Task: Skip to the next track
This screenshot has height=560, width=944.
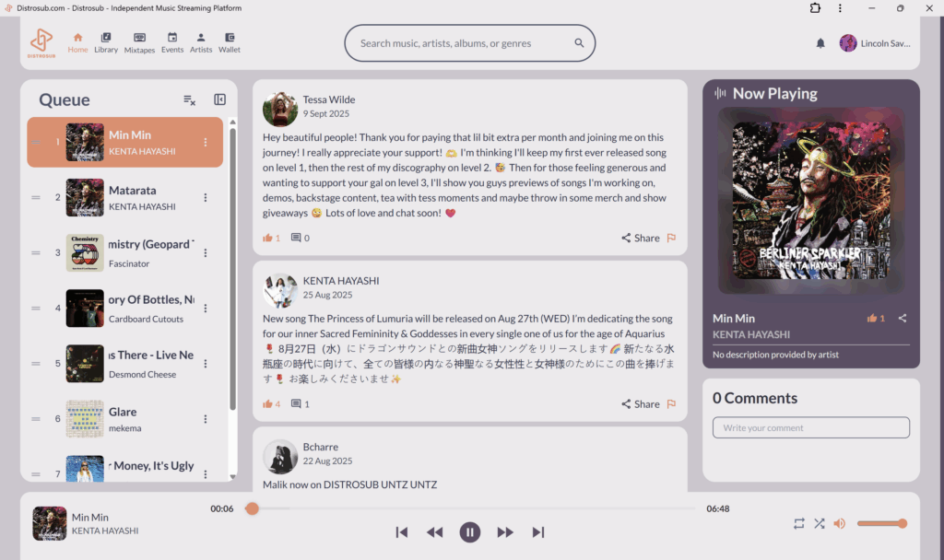Action: coord(538,532)
